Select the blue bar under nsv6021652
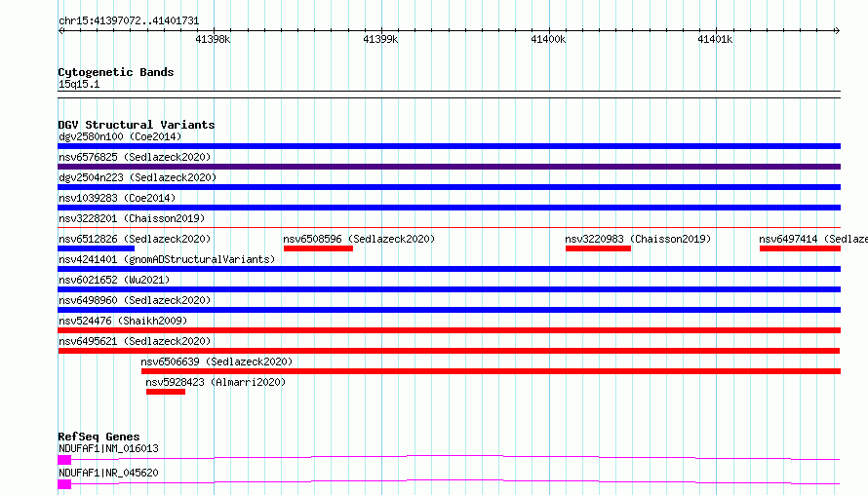Image resolution: width=868 pixels, height=495 pixels. coord(449,289)
